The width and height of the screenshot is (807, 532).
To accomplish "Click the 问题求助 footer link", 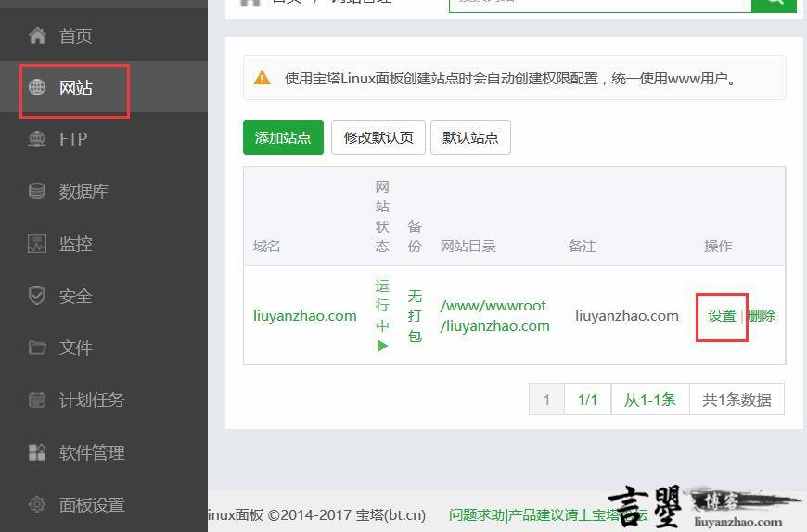I will (477, 514).
